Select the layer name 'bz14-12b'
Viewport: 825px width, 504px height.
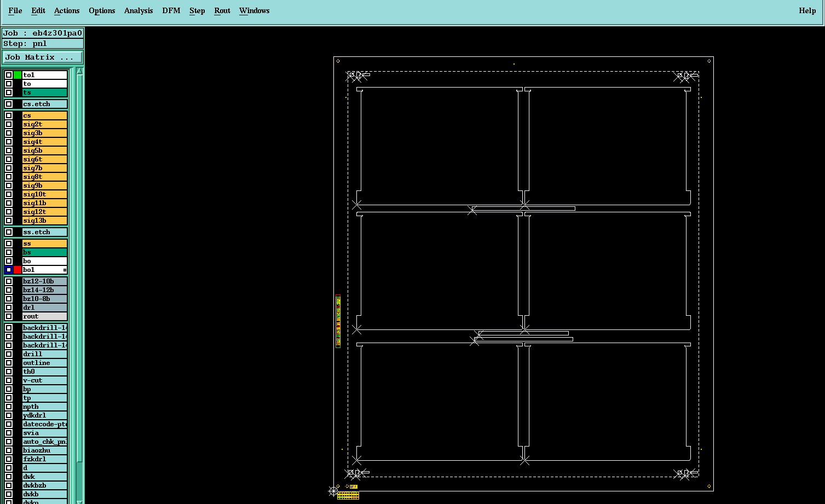[44, 290]
